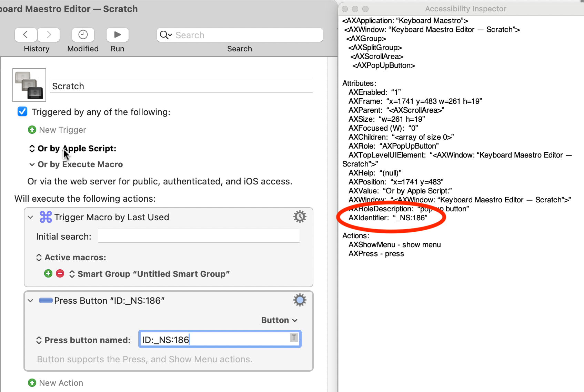Open the 'Press button named:' popup
Screen dimensions: 584x392
tap(83, 340)
